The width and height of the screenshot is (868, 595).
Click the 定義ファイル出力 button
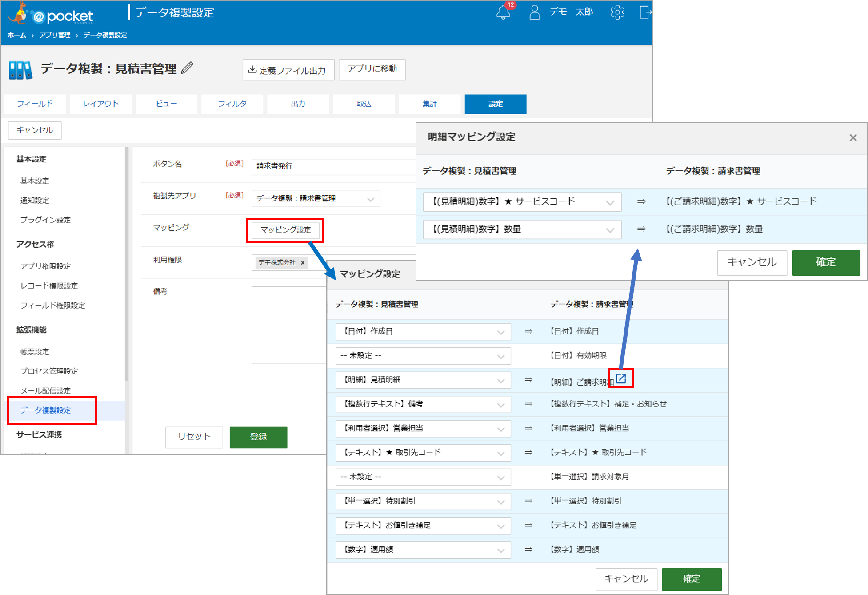pos(288,70)
